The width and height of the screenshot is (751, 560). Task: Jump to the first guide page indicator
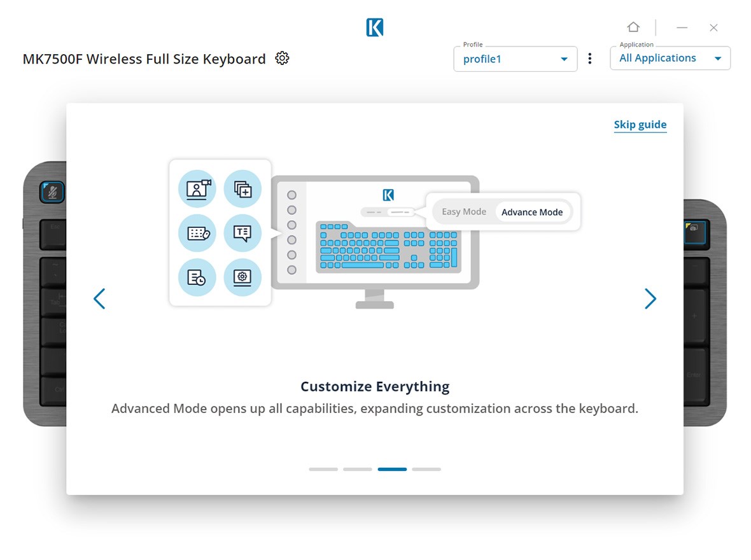[x=323, y=469]
